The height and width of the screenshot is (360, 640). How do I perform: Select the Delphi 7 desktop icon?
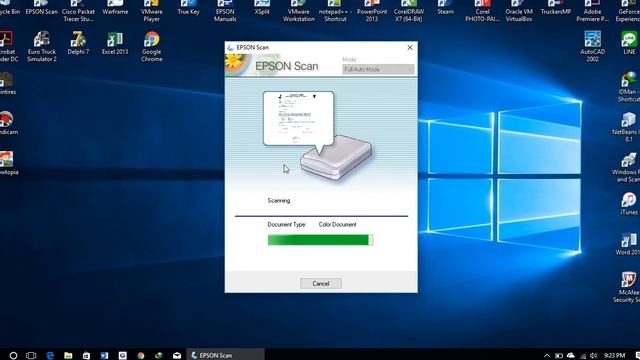[78, 43]
